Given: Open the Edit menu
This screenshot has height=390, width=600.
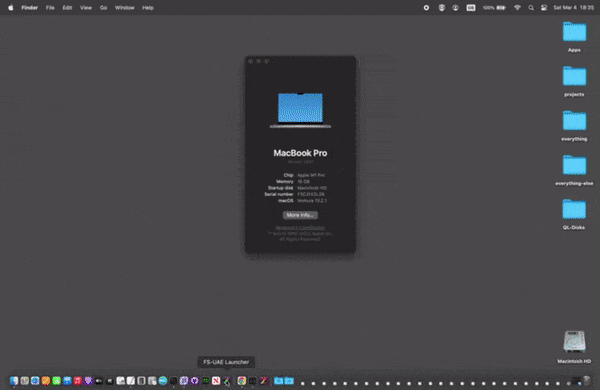Looking at the screenshot, I should pyautogui.click(x=67, y=8).
